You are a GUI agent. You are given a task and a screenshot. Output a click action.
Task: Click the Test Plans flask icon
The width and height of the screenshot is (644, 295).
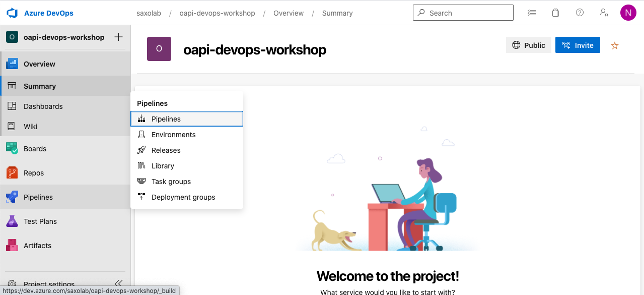click(x=12, y=221)
